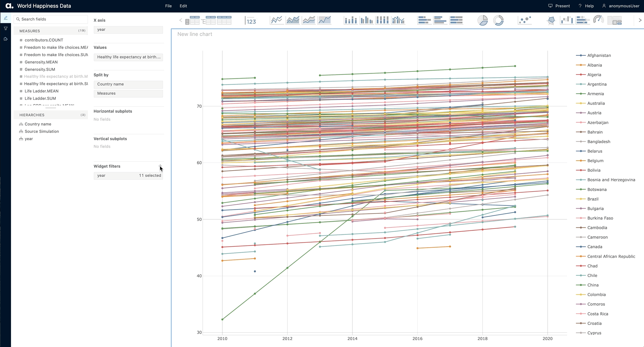
Task: Pick the donut chart widget icon
Action: pyautogui.click(x=499, y=20)
